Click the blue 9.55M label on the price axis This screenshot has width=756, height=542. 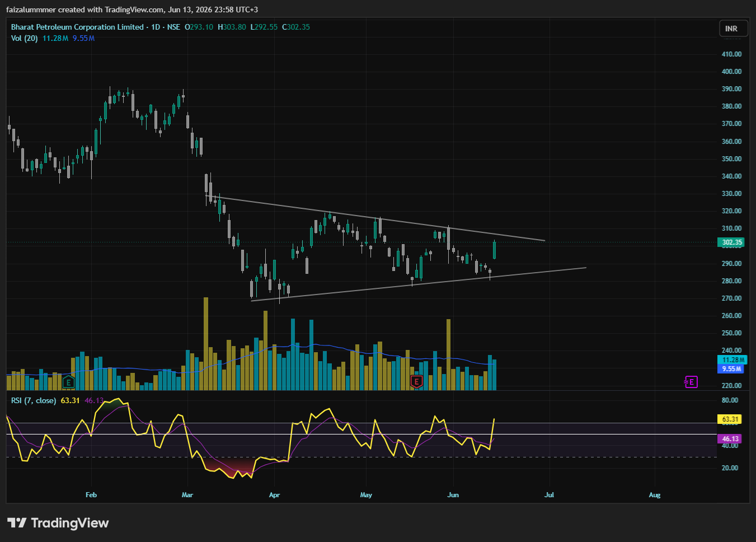[731, 369]
